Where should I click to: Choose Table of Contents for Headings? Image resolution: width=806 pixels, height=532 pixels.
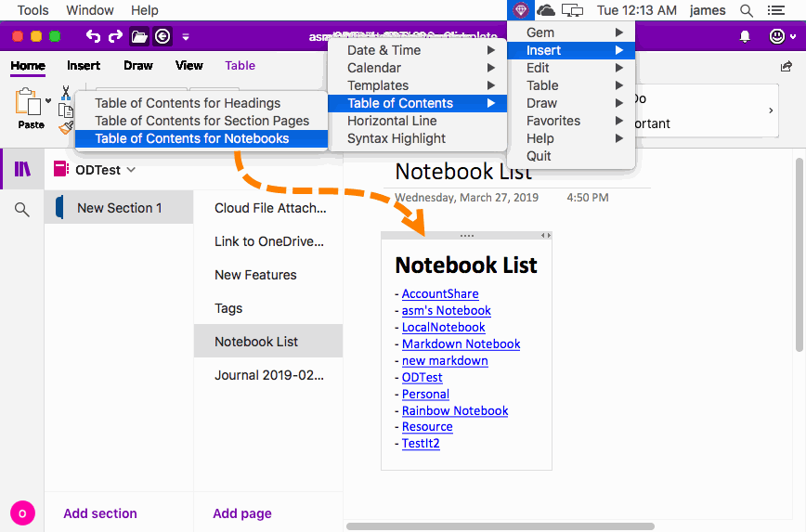coord(201,103)
